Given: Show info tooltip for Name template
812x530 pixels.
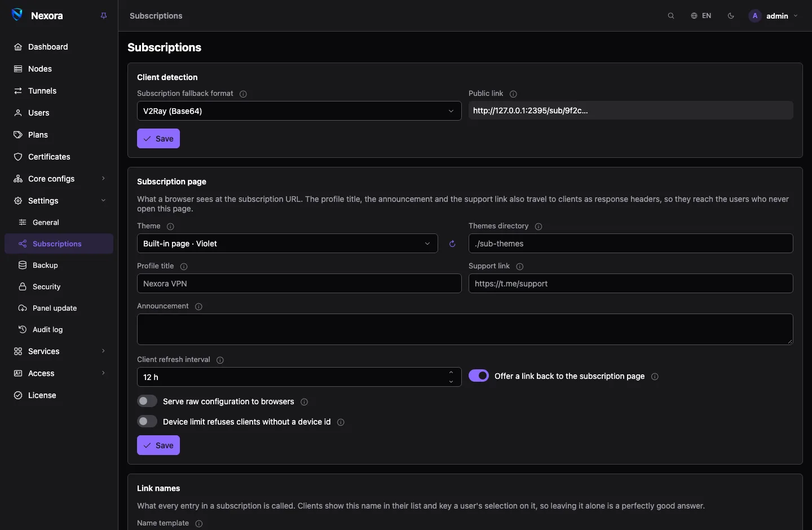Looking at the screenshot, I should tap(198, 524).
